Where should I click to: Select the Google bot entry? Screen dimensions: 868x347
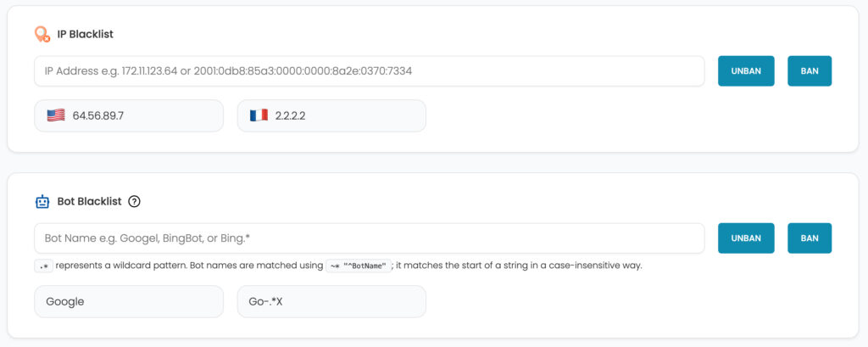click(65, 301)
